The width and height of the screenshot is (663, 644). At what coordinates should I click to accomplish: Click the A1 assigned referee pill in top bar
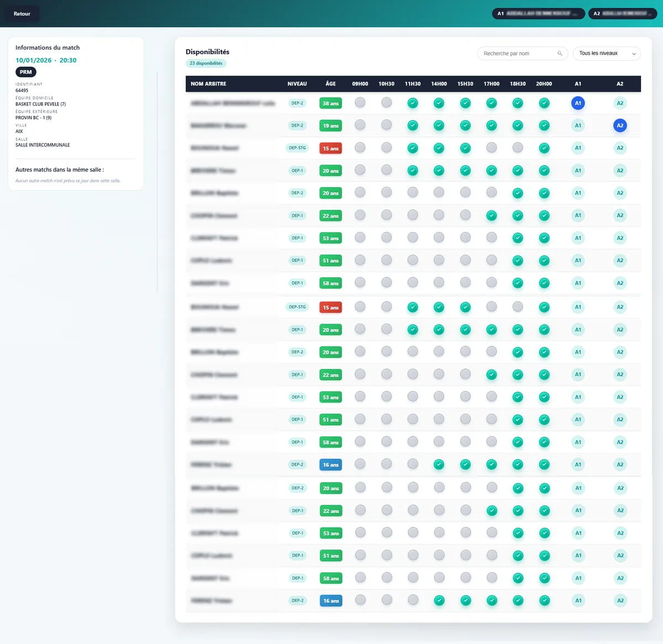point(538,14)
